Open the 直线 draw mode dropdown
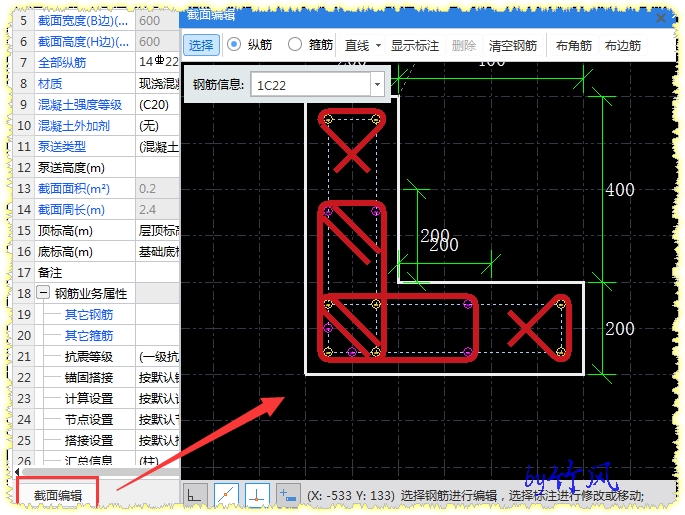Viewport: 685px width, 515px height. pyautogui.click(x=378, y=45)
